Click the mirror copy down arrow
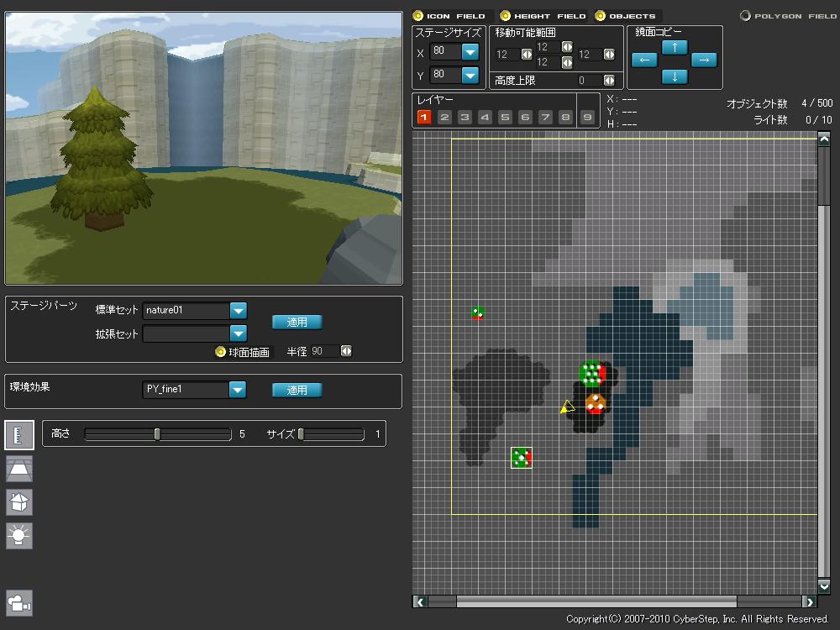Image resolution: width=840 pixels, height=630 pixels. click(x=675, y=76)
